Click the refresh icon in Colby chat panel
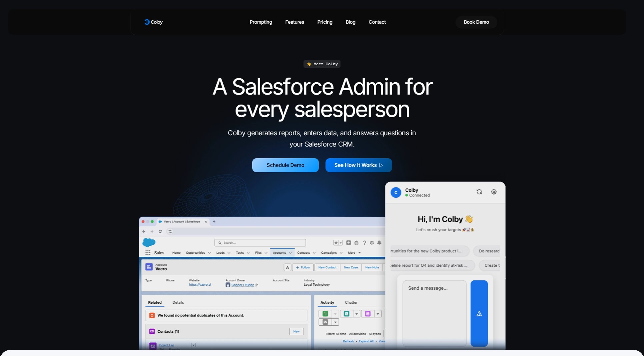 pos(479,192)
